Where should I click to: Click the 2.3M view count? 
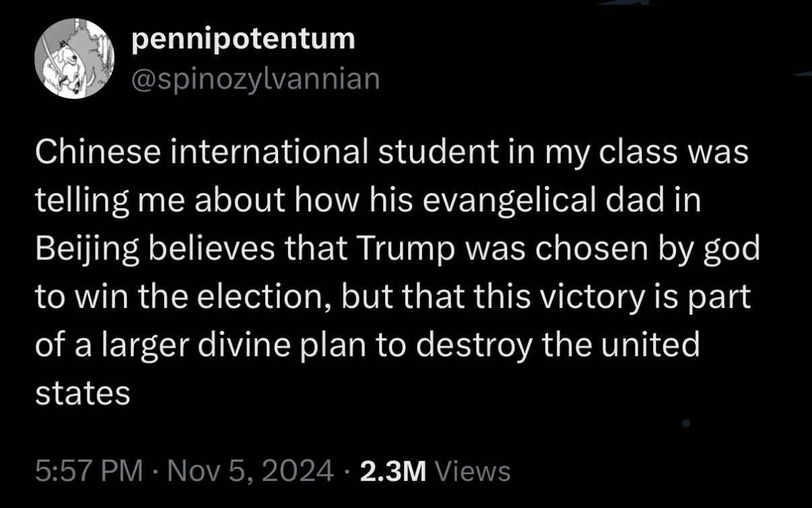pos(393,470)
